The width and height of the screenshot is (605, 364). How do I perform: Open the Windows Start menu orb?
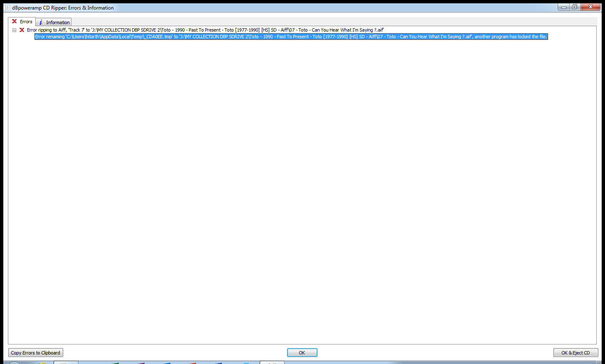[x=15, y=363]
